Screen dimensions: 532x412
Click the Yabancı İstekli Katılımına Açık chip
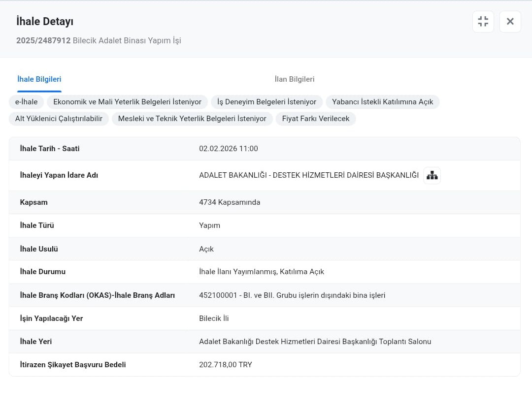coord(382,102)
